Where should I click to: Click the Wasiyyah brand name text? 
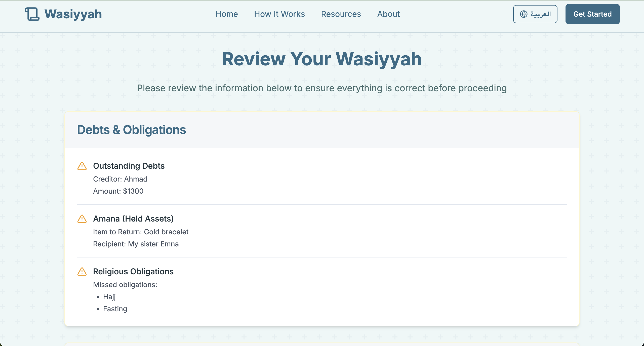[73, 14]
